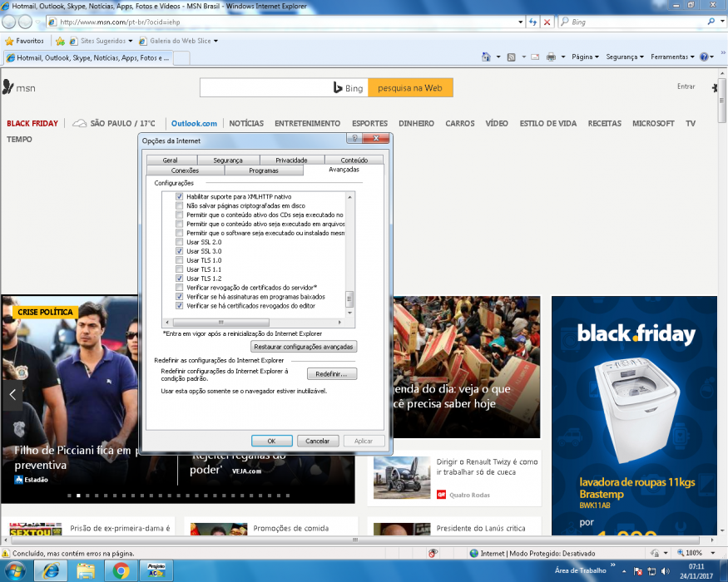728x582 pixels.
Task: Click the Redefinir... button
Action: (x=331, y=374)
